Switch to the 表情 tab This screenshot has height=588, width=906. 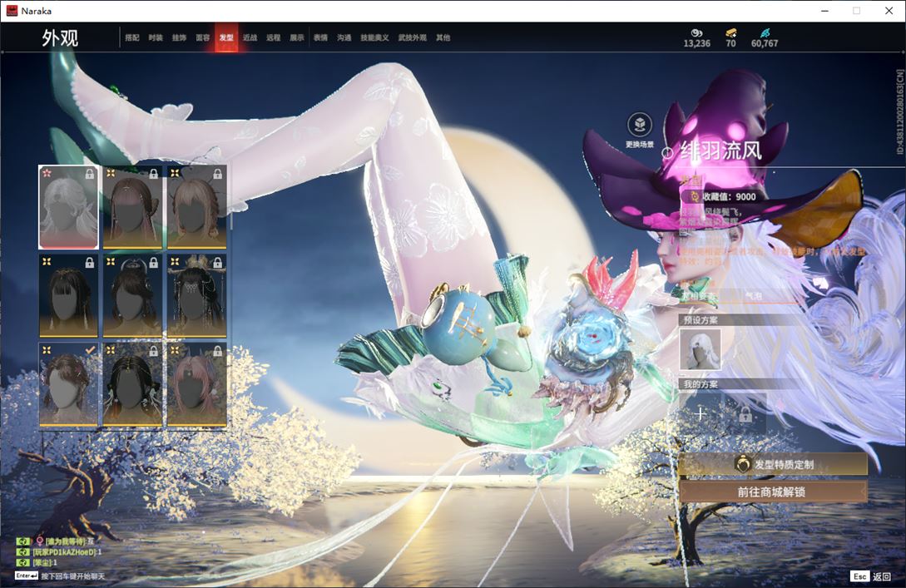point(320,37)
